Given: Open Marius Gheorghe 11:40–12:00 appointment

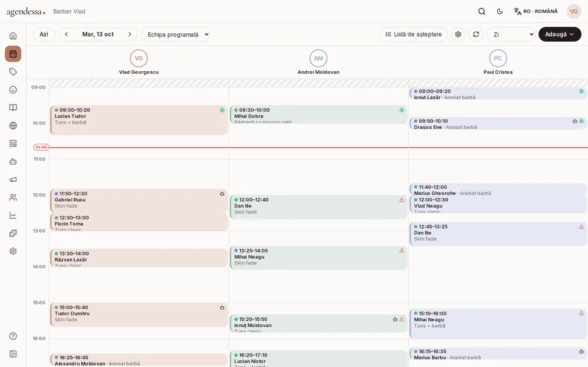Looking at the screenshot, I should click(x=498, y=189).
